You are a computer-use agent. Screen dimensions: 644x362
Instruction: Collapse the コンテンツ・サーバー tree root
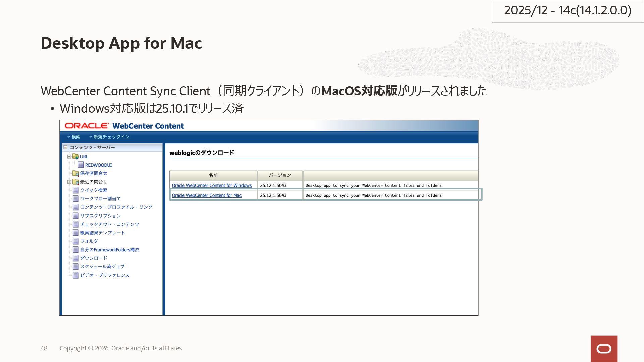click(x=65, y=147)
